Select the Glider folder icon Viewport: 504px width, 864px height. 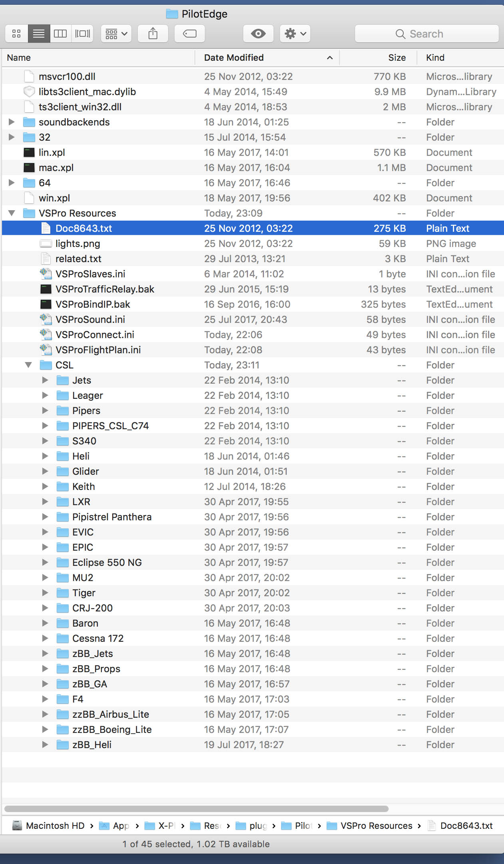[x=63, y=471]
